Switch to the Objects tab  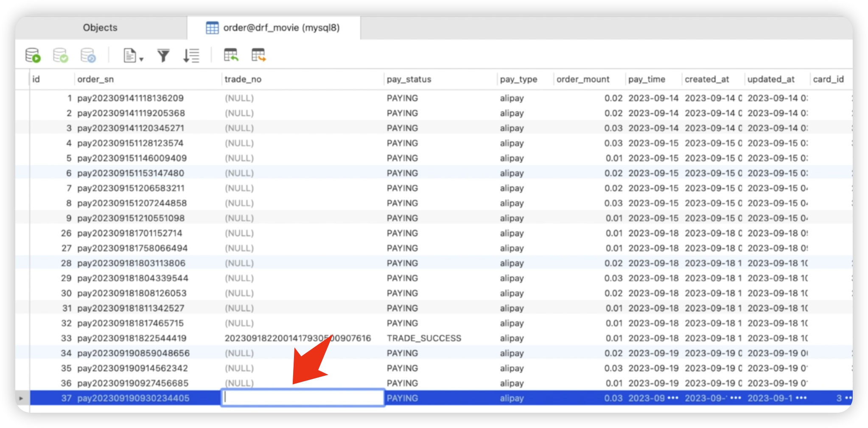pyautogui.click(x=100, y=28)
